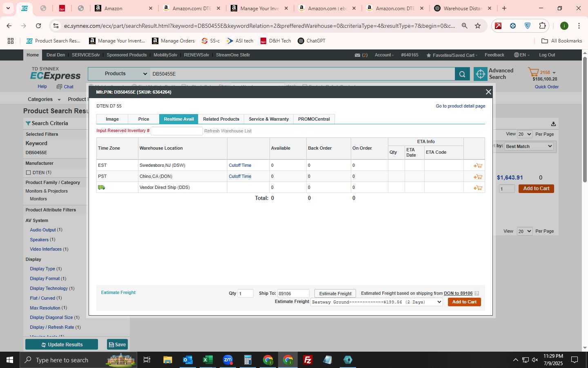The width and height of the screenshot is (588, 368).
Task: Open the upper per-page view dropdown
Action: pos(525,134)
